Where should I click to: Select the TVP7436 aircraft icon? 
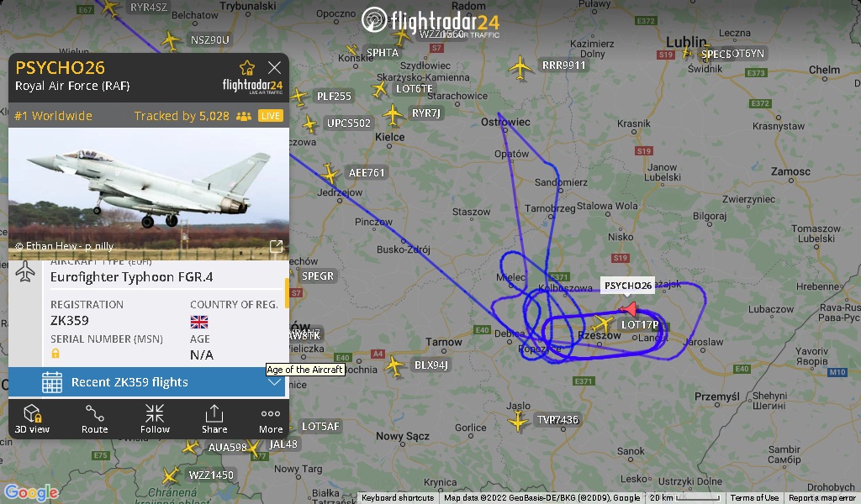(x=518, y=421)
